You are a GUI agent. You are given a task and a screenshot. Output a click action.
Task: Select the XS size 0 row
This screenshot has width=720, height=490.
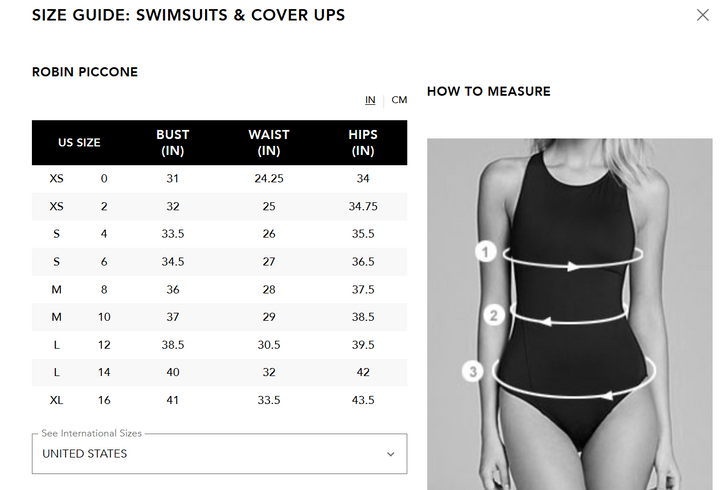point(219,179)
